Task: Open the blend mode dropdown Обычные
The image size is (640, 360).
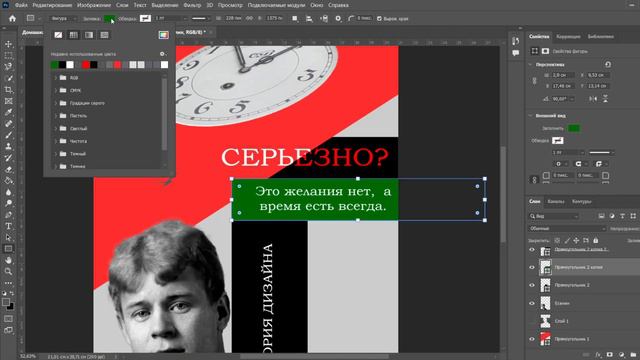Action: [567, 229]
